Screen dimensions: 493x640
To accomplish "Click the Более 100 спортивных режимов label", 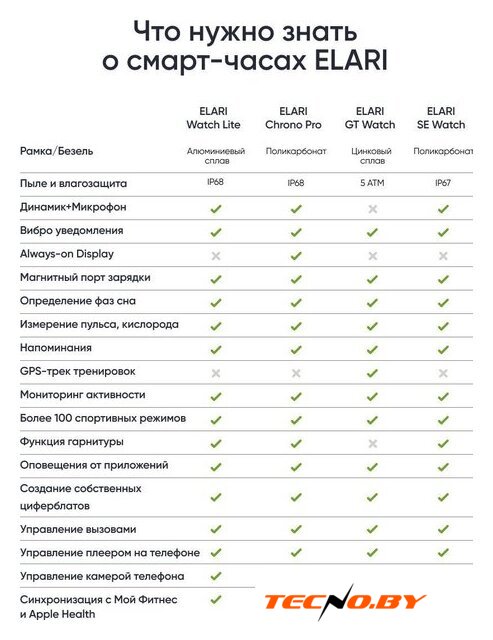I will pos(103,418).
